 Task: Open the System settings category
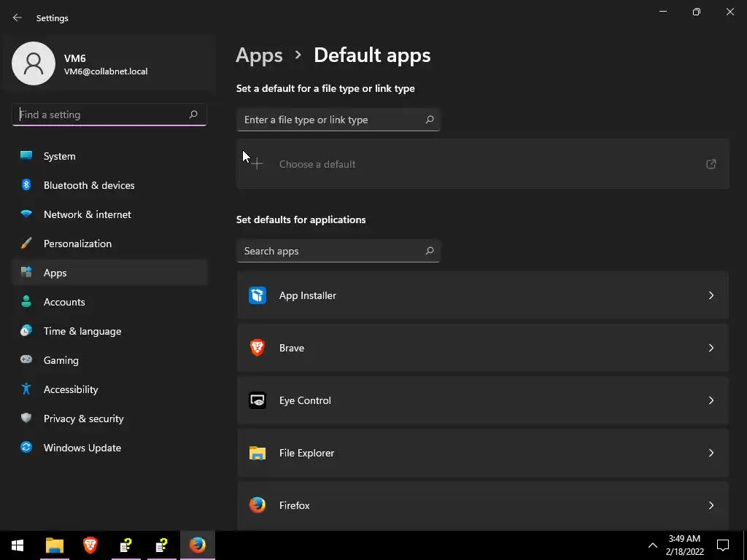click(x=110, y=156)
